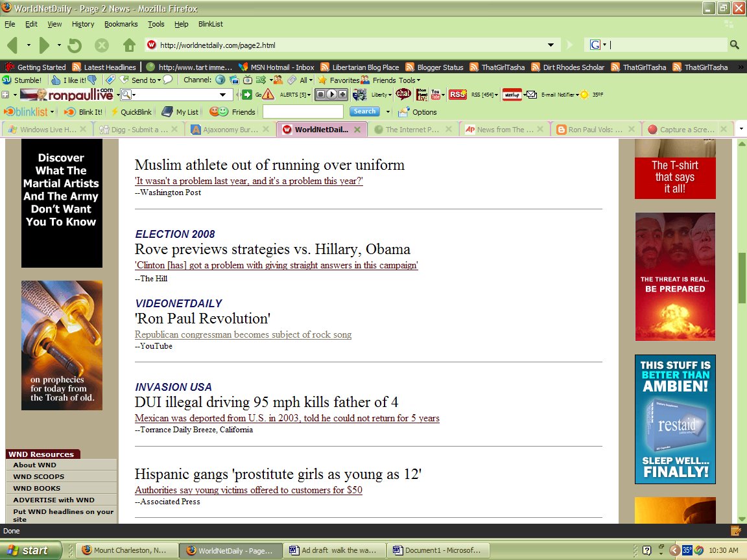
Task: Click the Firefox reload button
Action: coord(75,45)
